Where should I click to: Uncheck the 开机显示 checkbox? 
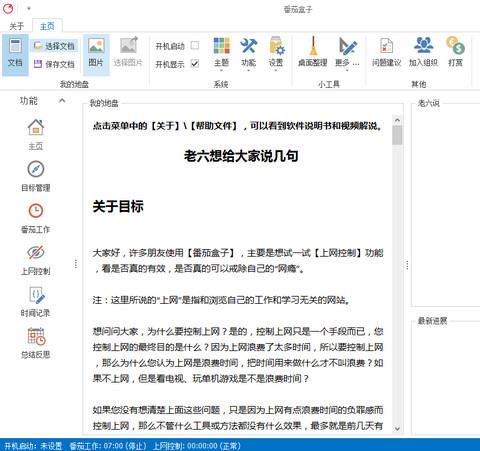[195, 63]
